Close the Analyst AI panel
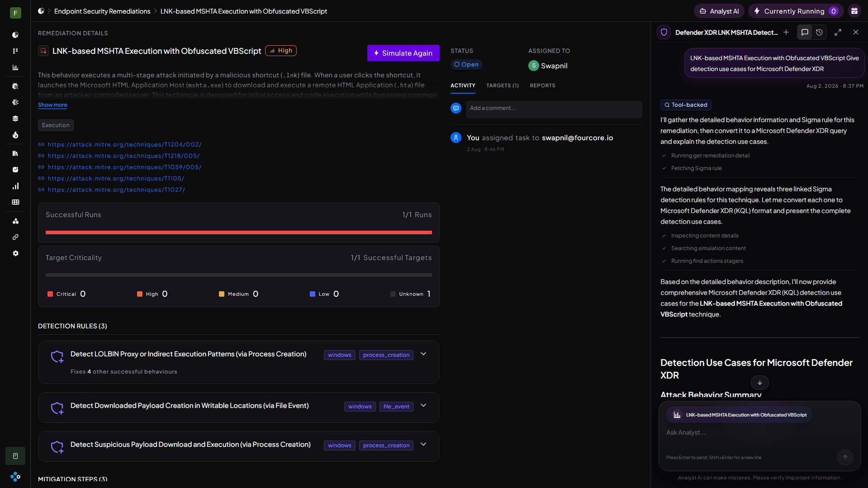868x488 pixels. [x=856, y=32]
